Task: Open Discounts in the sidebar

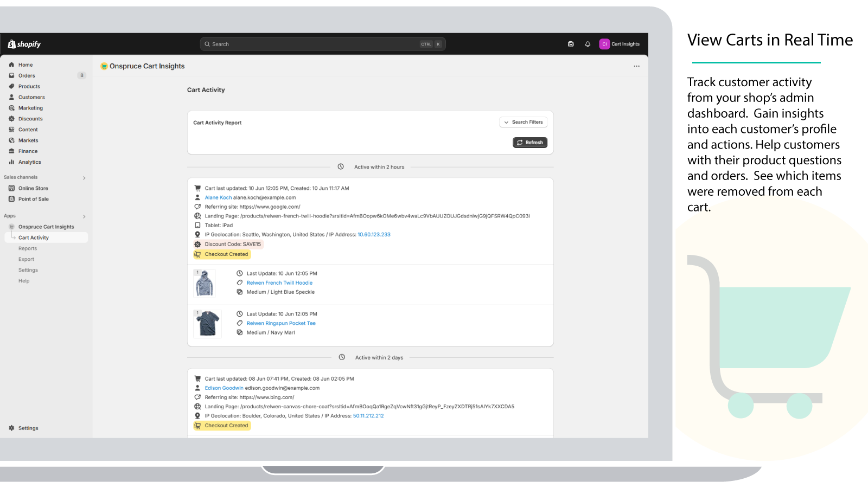Action: (x=30, y=119)
